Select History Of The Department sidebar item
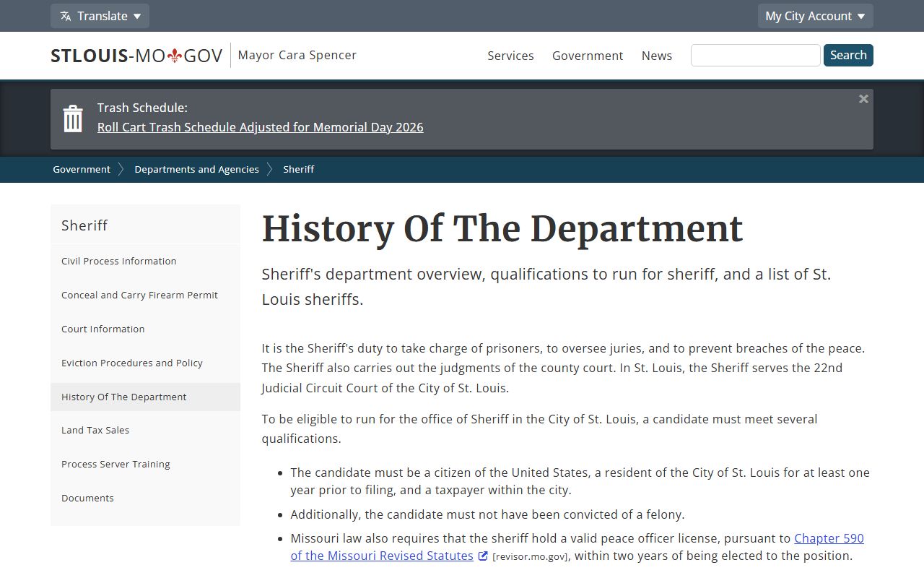924x578 pixels. (x=145, y=397)
